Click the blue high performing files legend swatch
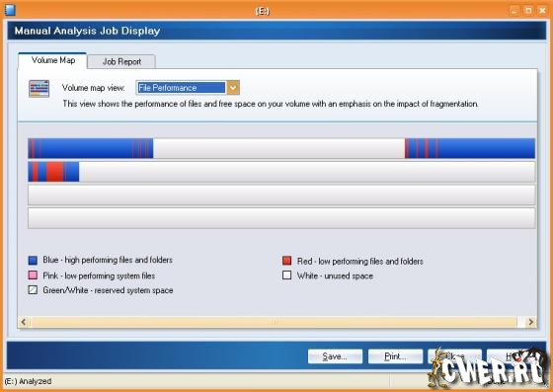 [33, 260]
